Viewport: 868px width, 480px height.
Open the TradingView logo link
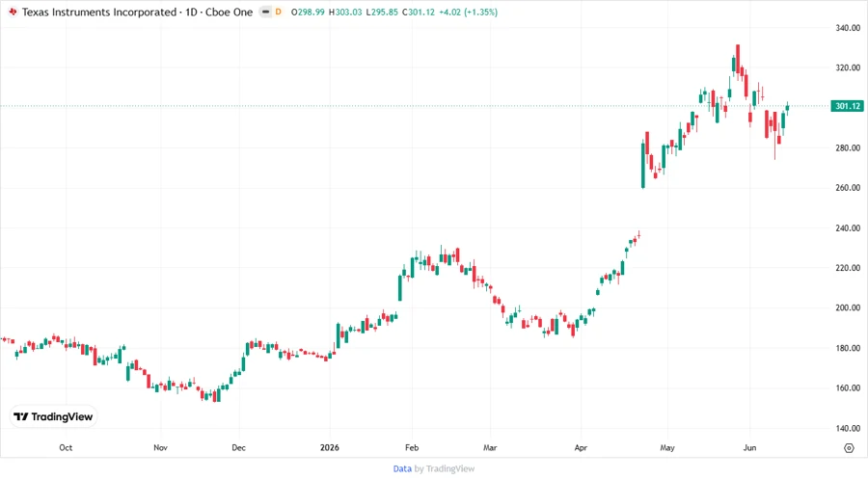pos(53,417)
